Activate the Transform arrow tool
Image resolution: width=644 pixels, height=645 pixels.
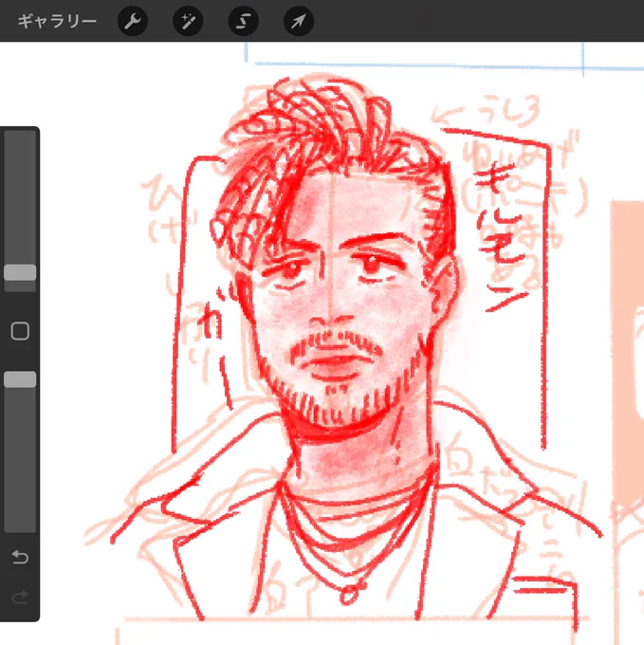[x=299, y=21]
